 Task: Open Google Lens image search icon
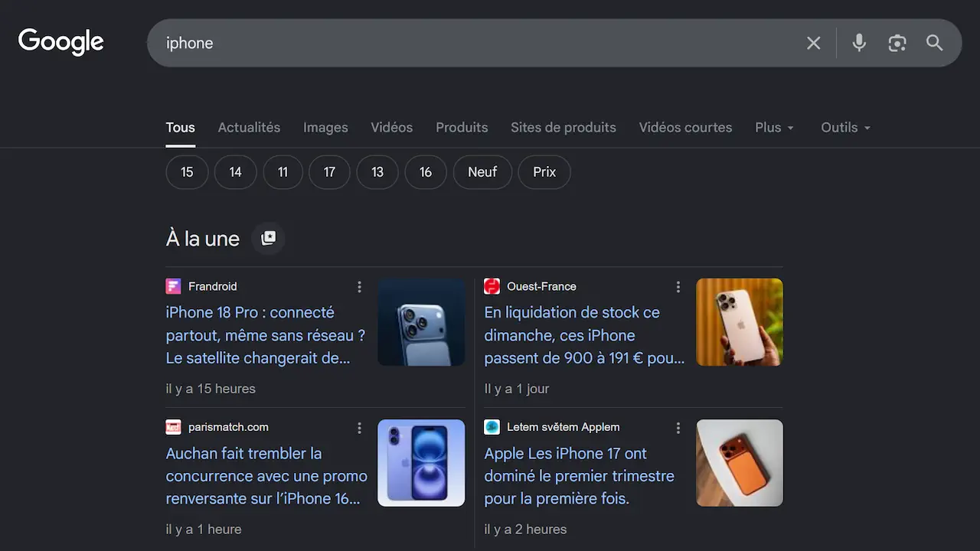click(x=897, y=43)
